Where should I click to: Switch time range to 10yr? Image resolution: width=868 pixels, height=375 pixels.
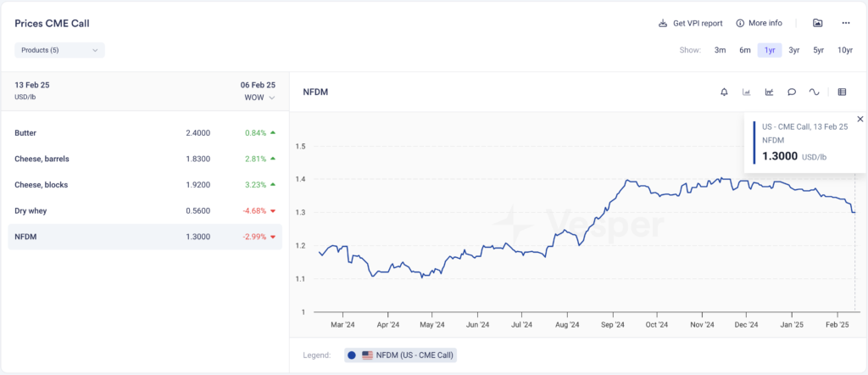[844, 50]
